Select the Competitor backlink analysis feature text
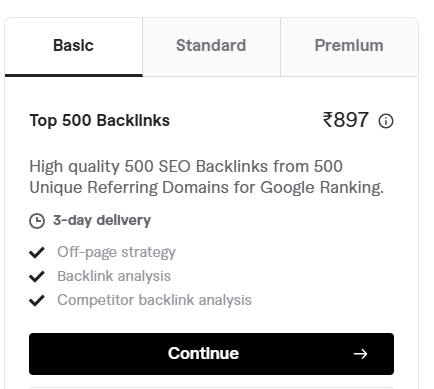Image resolution: width=434 pixels, height=389 pixels. click(x=154, y=300)
